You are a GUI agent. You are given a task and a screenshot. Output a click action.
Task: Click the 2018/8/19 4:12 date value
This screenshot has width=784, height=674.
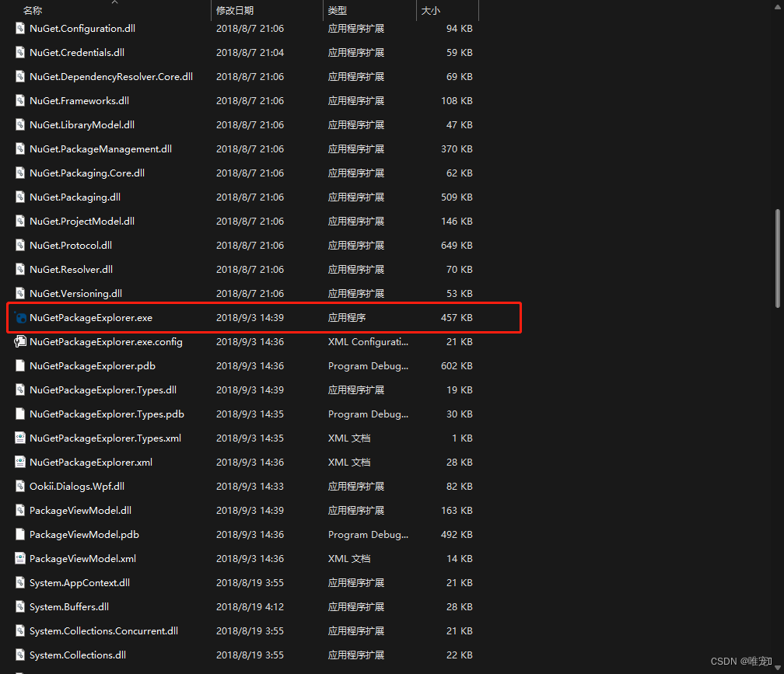pos(250,607)
